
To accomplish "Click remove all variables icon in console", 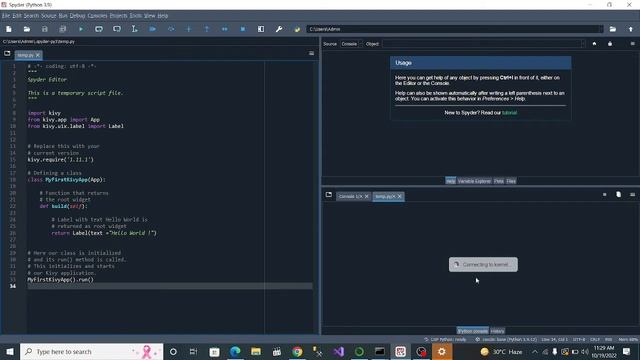I will pyautogui.click(x=618, y=195).
